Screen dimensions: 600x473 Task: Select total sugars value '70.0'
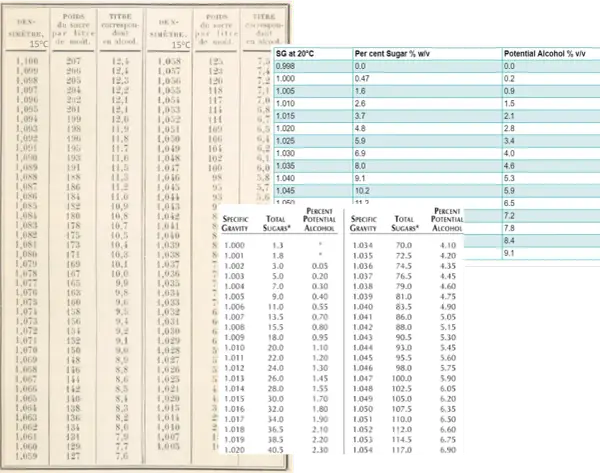pos(404,245)
